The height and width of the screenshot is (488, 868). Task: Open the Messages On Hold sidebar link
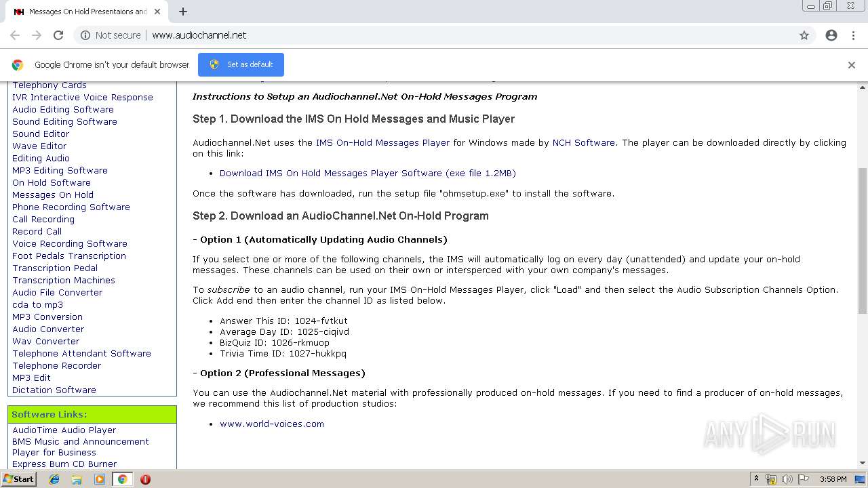click(53, 195)
